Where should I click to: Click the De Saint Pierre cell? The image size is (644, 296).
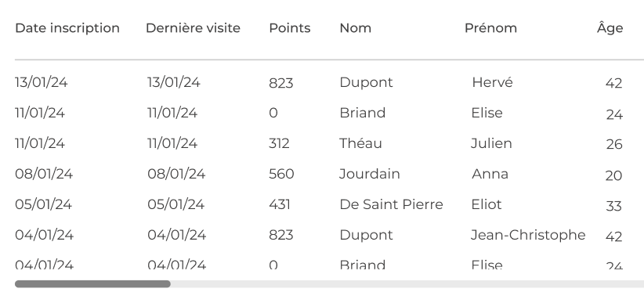click(x=391, y=204)
